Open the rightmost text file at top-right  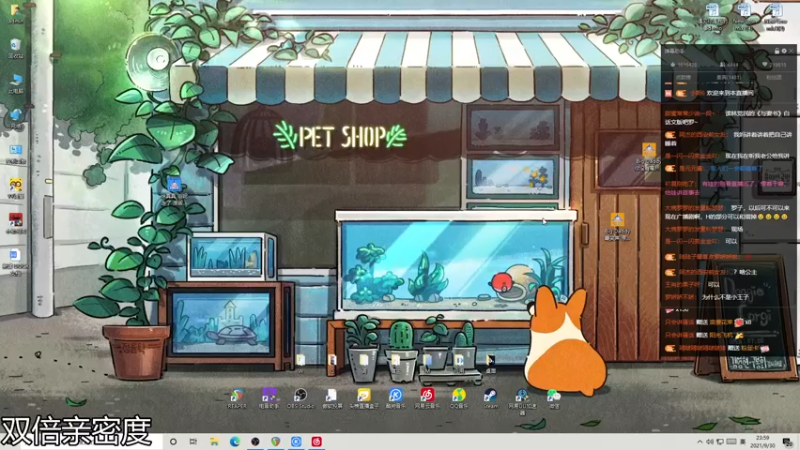click(775, 17)
